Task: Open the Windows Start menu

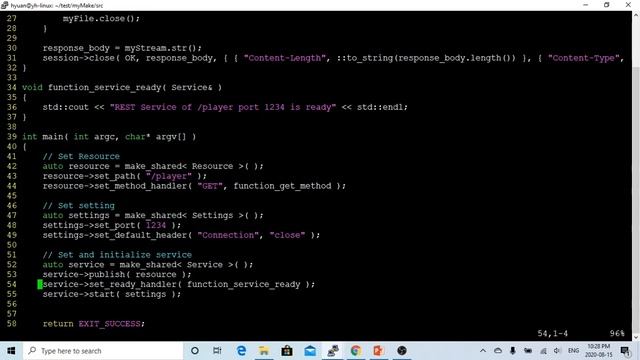Action: [11, 351]
